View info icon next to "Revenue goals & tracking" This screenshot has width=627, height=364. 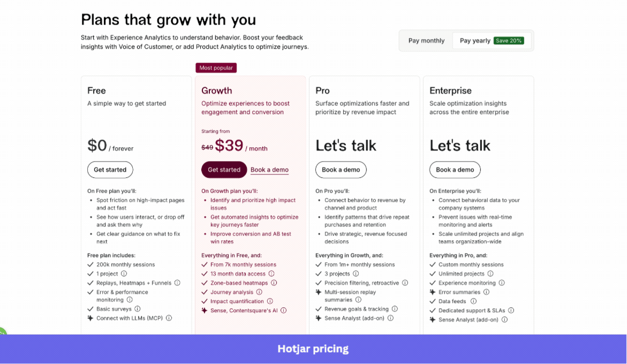tap(395, 309)
